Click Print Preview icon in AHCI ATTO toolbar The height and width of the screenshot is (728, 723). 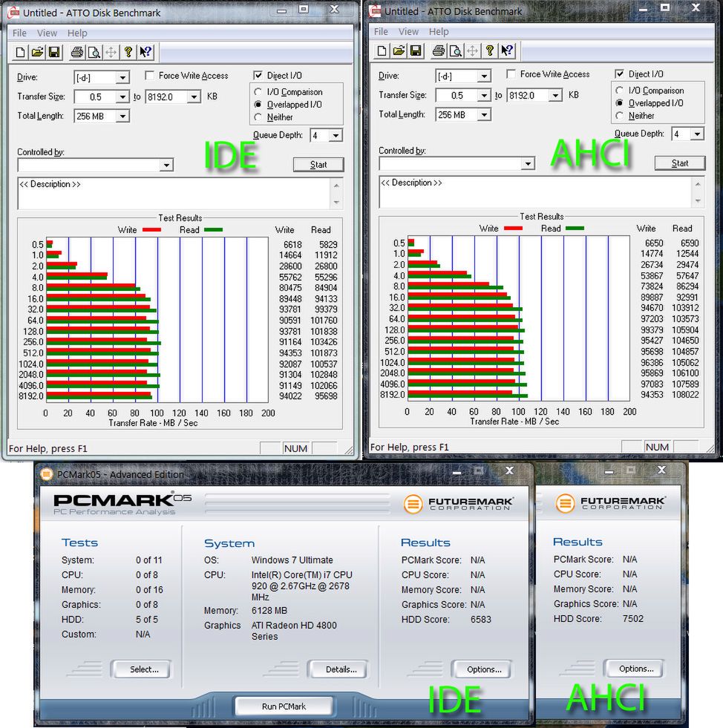(x=456, y=50)
